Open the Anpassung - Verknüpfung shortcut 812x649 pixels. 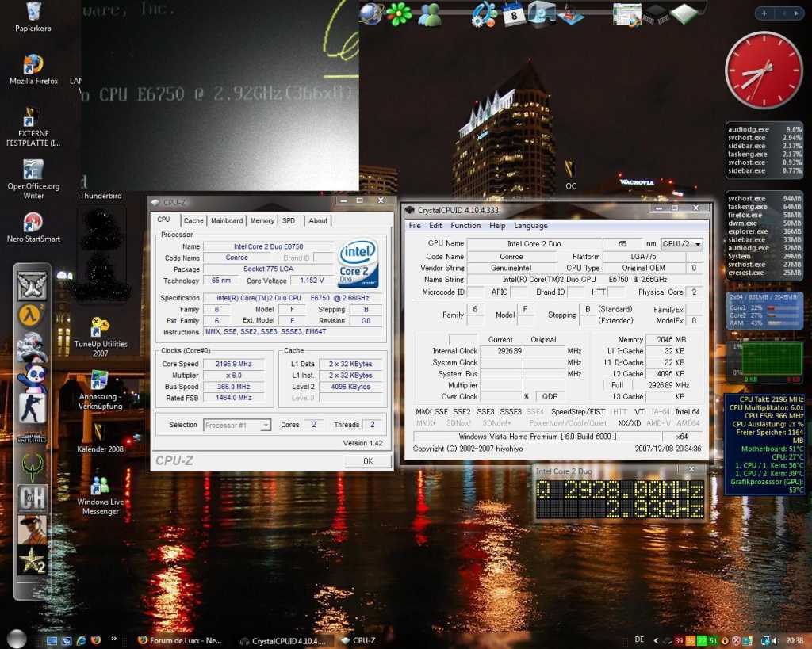101,390
